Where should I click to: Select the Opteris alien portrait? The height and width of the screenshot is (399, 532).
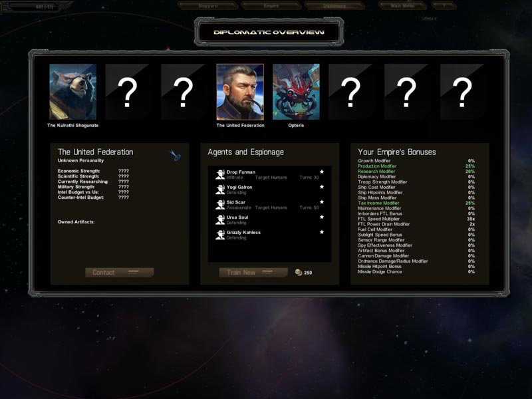click(x=296, y=92)
